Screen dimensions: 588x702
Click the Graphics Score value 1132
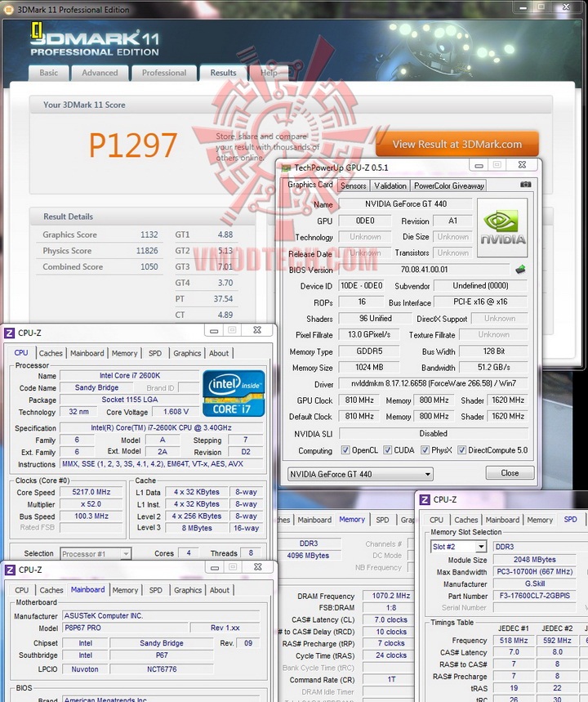click(149, 235)
